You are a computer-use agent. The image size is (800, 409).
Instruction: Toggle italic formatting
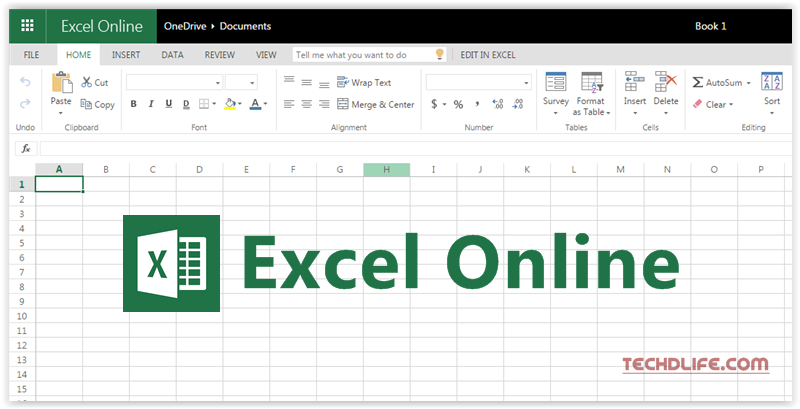click(151, 104)
